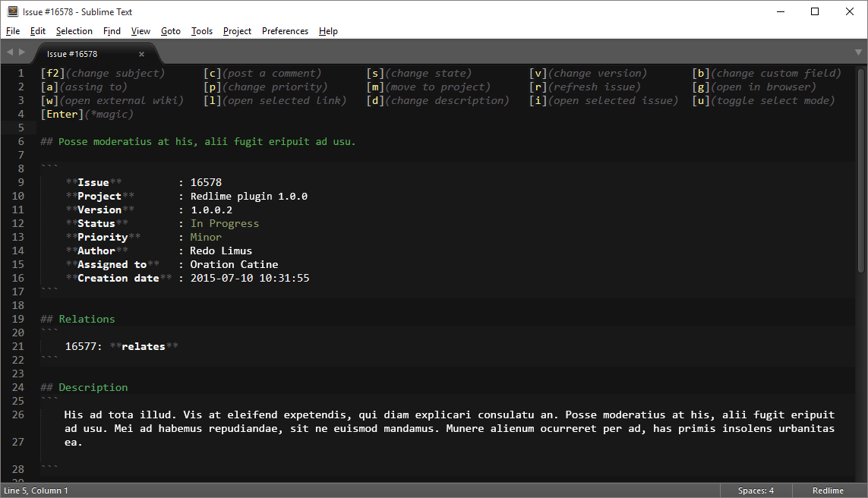Click the [a] assing to shortcut

[84, 87]
